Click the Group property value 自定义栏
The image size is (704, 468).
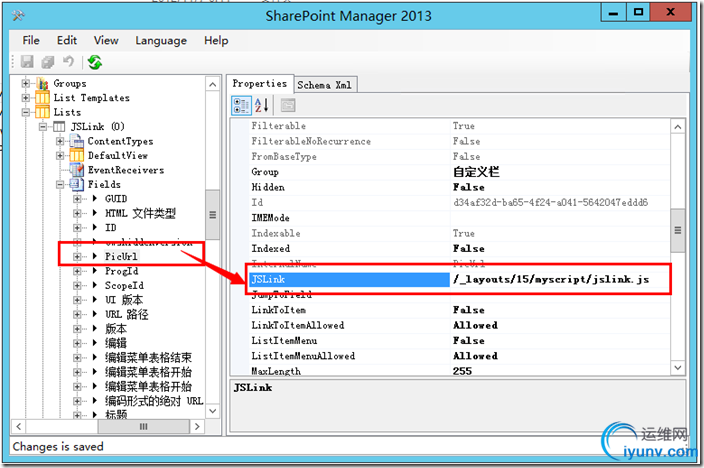tap(476, 172)
